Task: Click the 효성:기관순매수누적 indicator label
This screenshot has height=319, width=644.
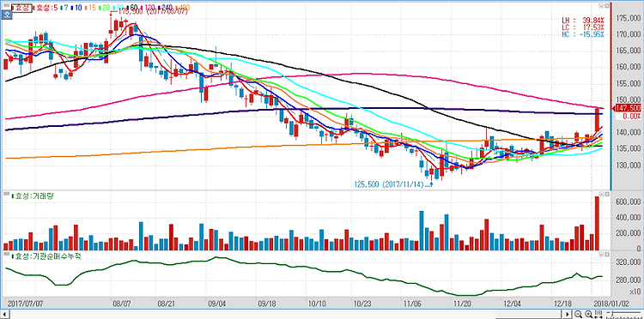Action: 46,256
